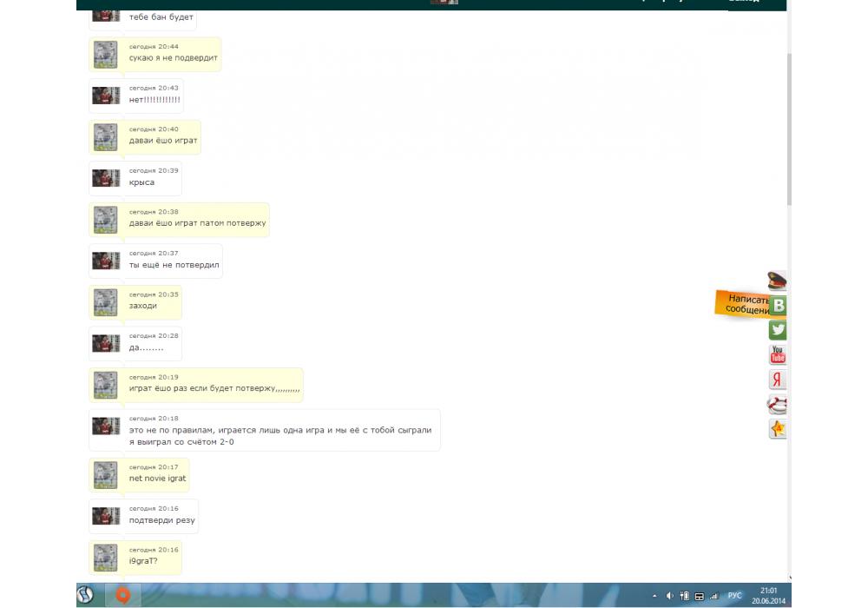Show hidden tray icons arrow
The width and height of the screenshot is (868, 608).
654,596
